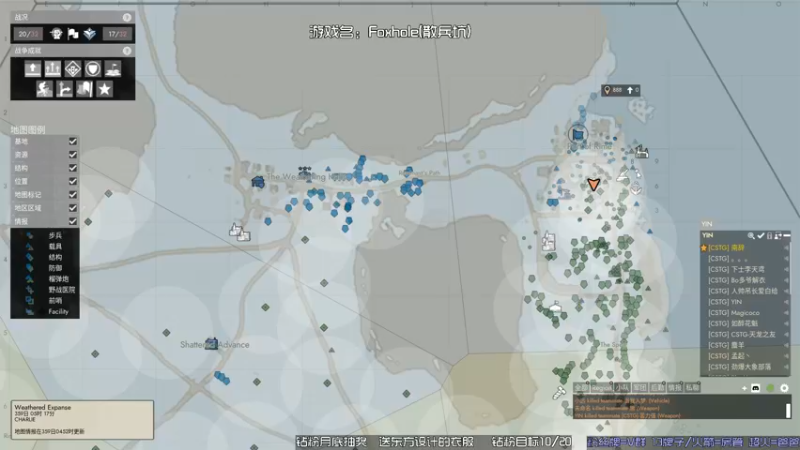This screenshot has height=450, width=800.
Task: Open help for the 战况 panel
Action: pos(127,17)
